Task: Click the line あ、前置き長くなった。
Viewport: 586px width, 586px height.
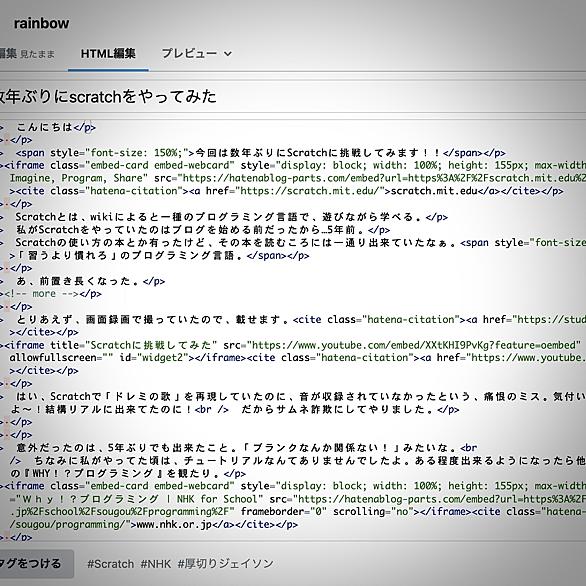Action: click(x=90, y=281)
